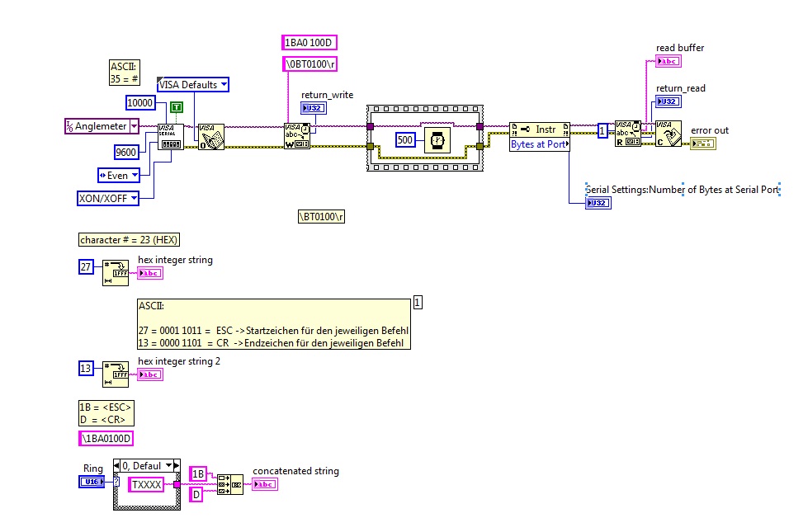Image resolution: width=808 pixels, height=532 pixels.
Task: Select the hex integer string 2 indicator
Action: [x=150, y=375]
